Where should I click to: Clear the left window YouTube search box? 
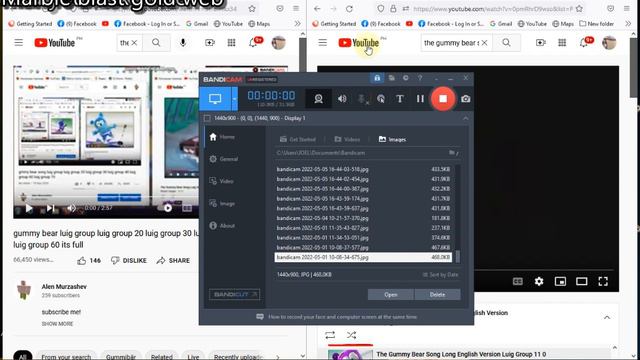tap(134, 42)
